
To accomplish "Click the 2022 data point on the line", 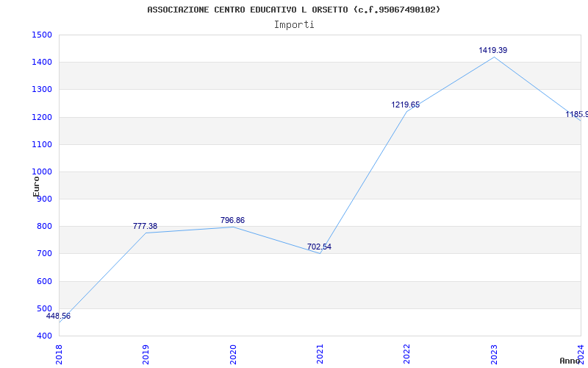I will [407, 112].
